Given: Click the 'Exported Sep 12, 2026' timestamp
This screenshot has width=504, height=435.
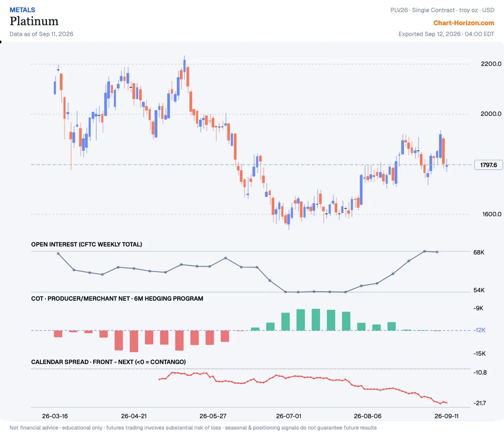Looking at the screenshot, I should pyautogui.click(x=446, y=34).
